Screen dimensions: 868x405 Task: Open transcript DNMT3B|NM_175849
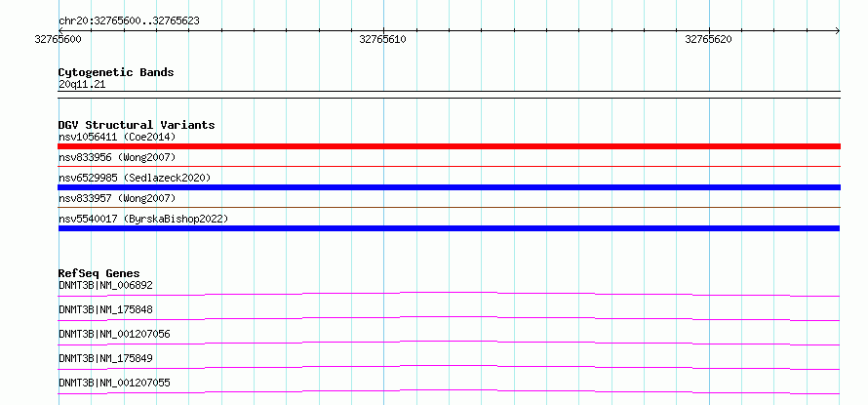click(x=105, y=358)
